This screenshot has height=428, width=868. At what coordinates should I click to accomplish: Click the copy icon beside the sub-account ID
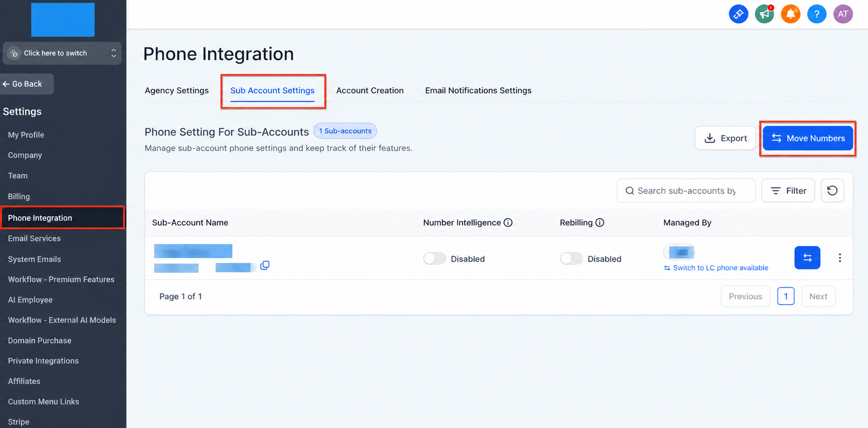[x=265, y=265]
